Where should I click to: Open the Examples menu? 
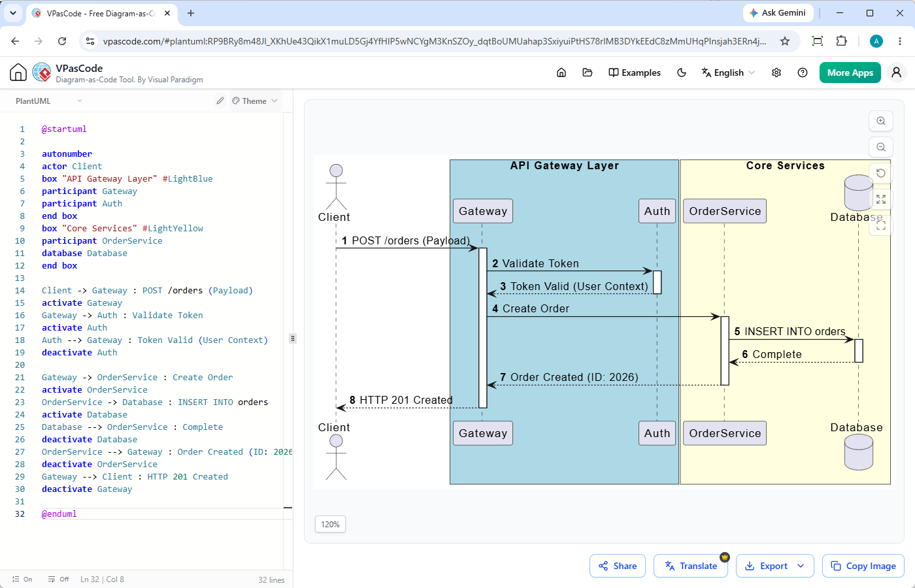pos(635,73)
